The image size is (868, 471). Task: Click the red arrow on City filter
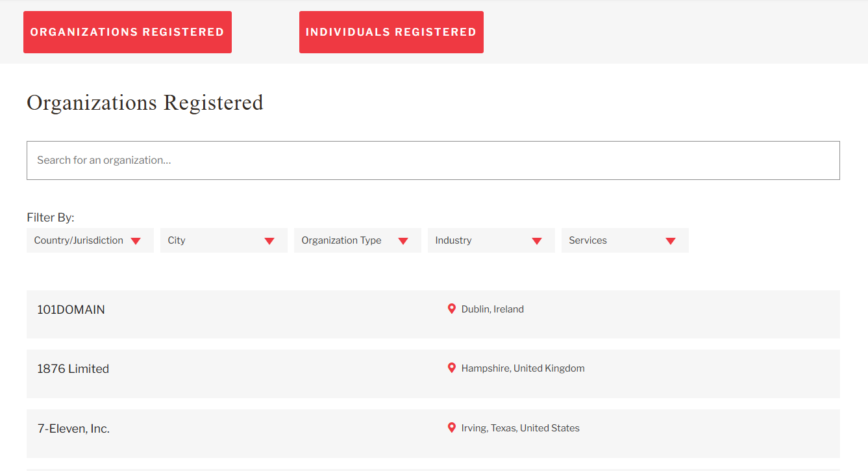pyautogui.click(x=269, y=241)
